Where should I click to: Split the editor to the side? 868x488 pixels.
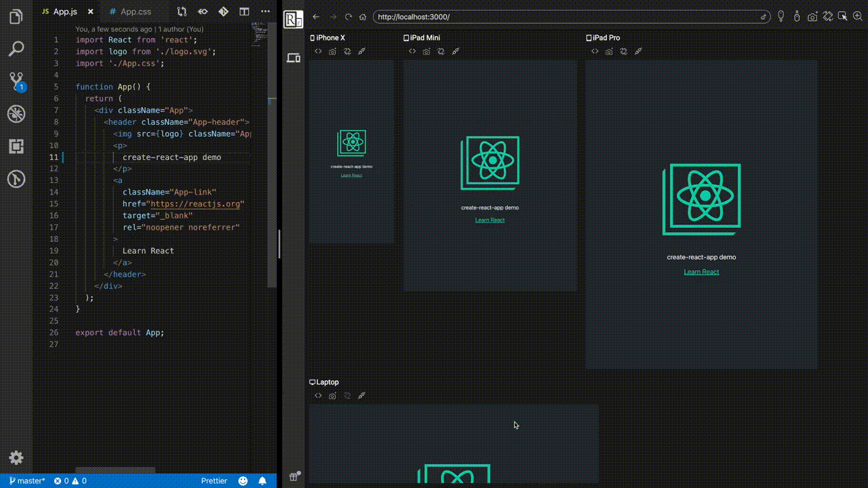coord(244,12)
